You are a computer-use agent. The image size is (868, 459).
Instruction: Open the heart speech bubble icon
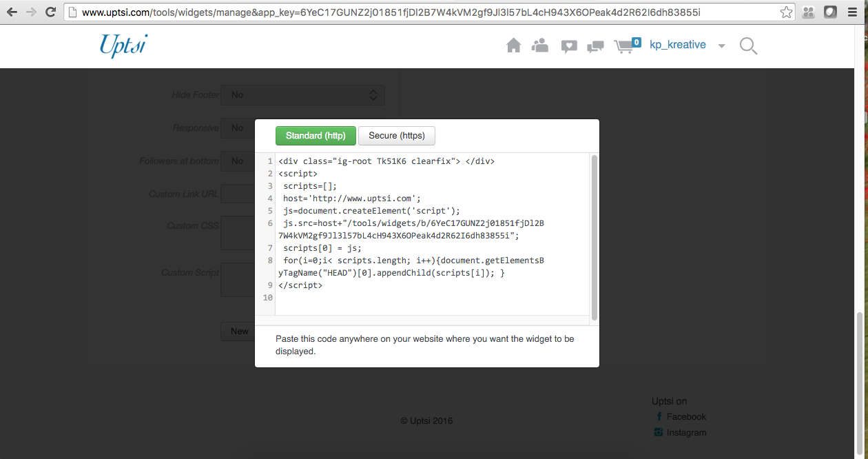pos(569,46)
